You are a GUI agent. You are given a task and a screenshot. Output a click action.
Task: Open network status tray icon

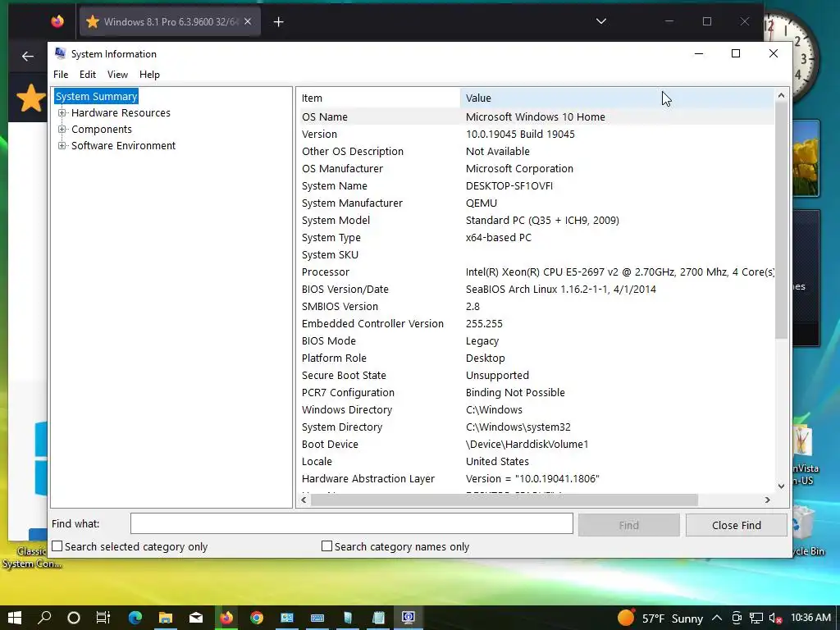pyautogui.click(x=756, y=618)
